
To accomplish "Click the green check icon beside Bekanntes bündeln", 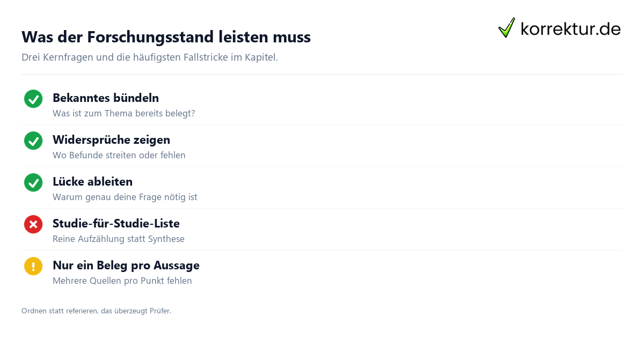I will coord(33,99).
